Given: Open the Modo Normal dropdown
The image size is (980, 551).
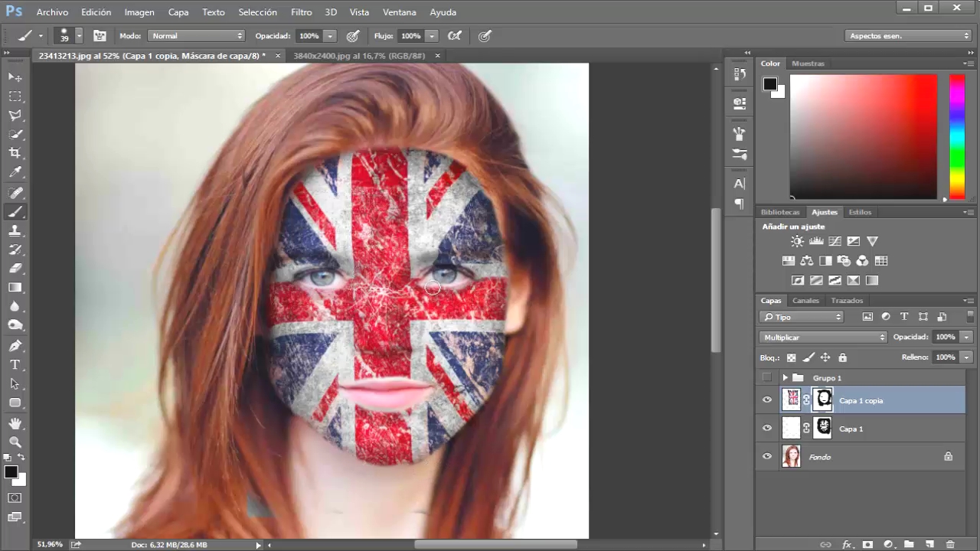Looking at the screenshot, I should click(x=197, y=36).
